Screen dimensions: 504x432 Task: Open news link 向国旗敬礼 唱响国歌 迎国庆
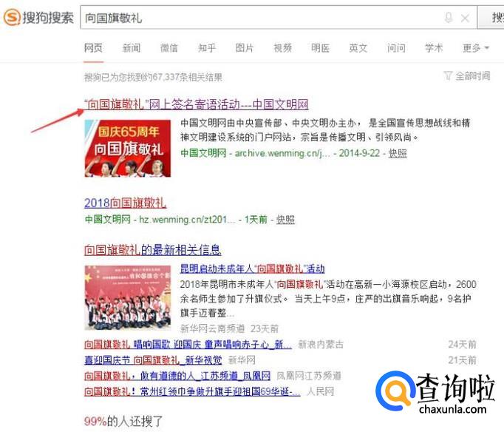pos(188,345)
